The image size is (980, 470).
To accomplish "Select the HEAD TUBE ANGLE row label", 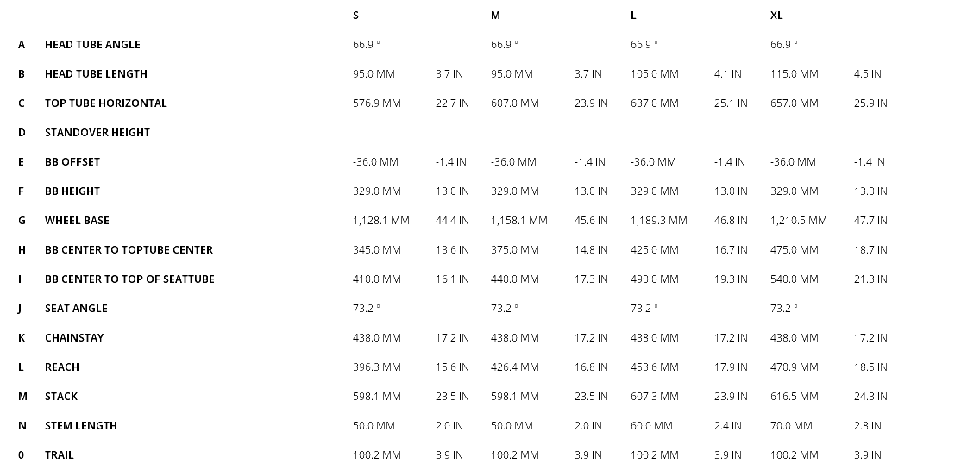I will pos(92,45).
